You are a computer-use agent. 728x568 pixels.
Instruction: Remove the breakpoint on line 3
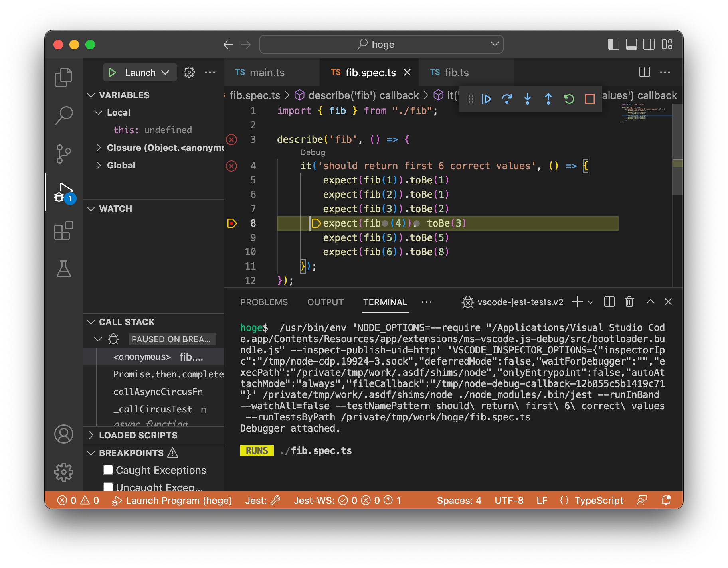pos(231,140)
